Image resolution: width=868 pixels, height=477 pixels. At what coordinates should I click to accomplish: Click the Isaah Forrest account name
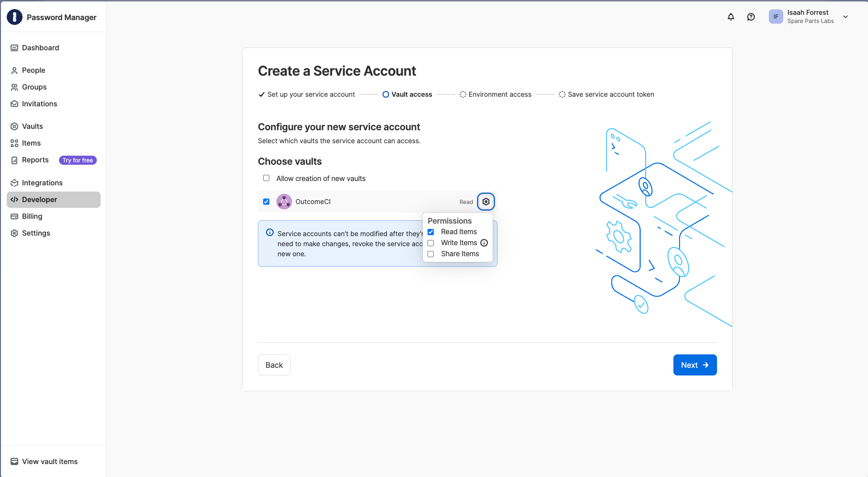(808, 12)
